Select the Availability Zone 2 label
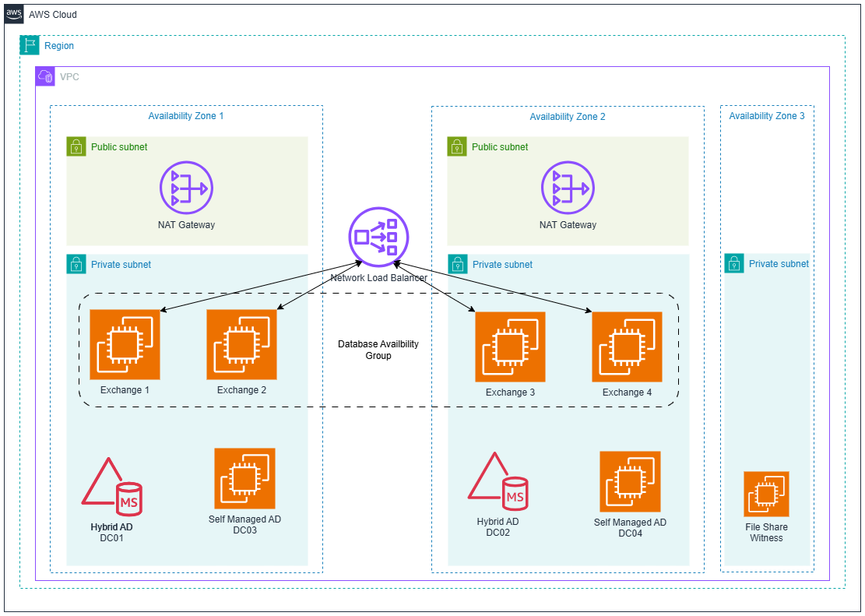 (x=568, y=116)
